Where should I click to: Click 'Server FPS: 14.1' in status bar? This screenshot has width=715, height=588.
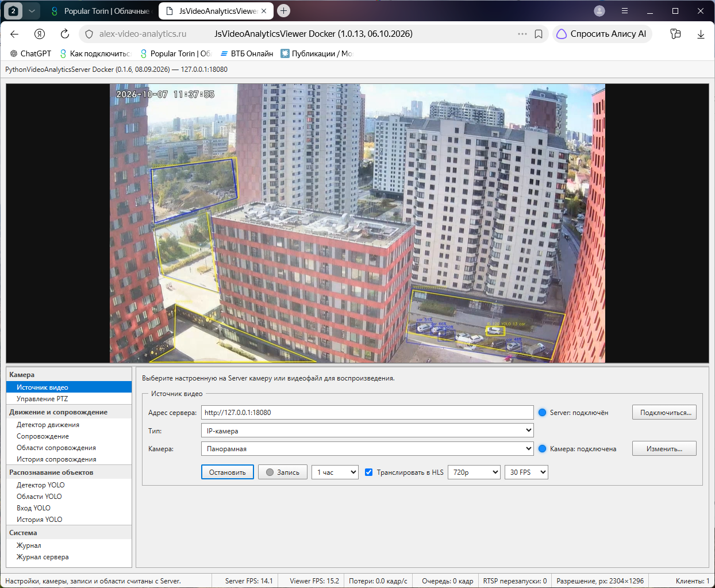click(249, 581)
